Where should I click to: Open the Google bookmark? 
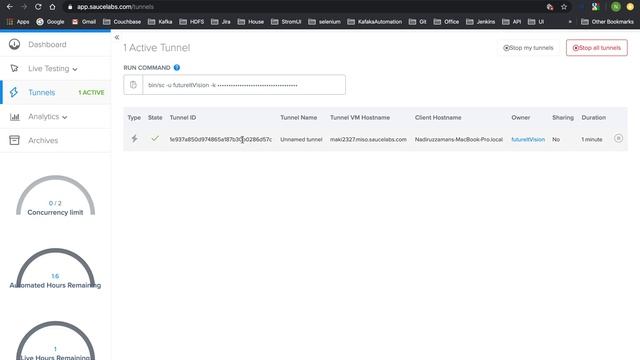pos(50,22)
